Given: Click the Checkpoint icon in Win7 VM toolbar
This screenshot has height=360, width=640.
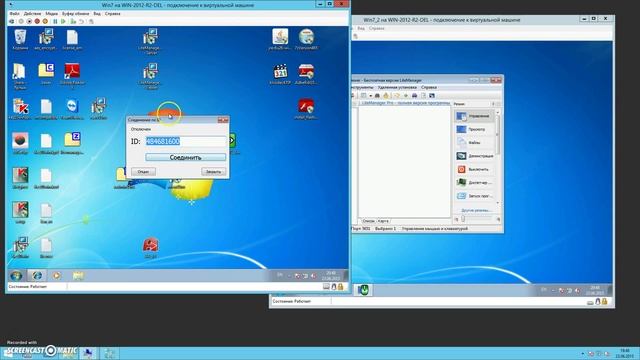Looking at the screenshot, I should pyautogui.click(x=73, y=21).
